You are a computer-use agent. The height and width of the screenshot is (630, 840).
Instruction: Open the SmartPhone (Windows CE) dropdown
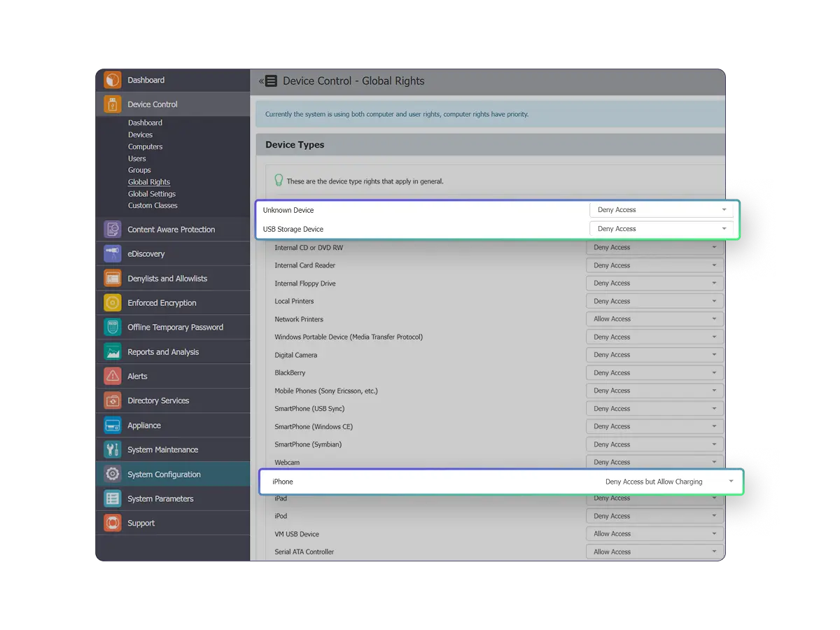point(654,426)
